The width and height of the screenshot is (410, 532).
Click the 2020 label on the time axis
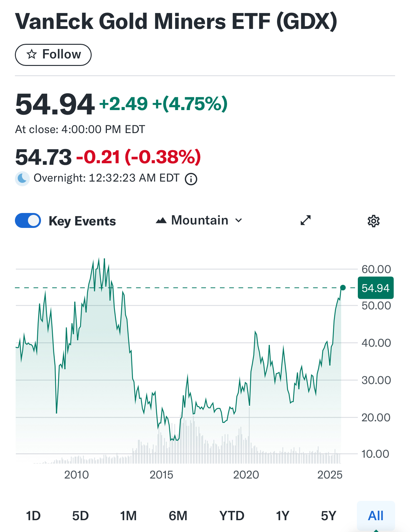pyautogui.click(x=246, y=475)
